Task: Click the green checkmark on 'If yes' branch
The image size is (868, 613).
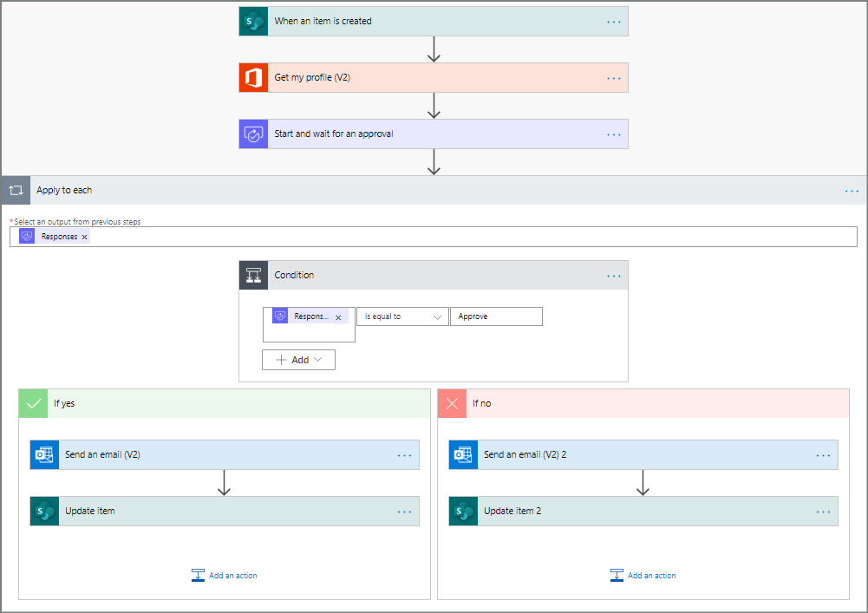Action: [33, 403]
